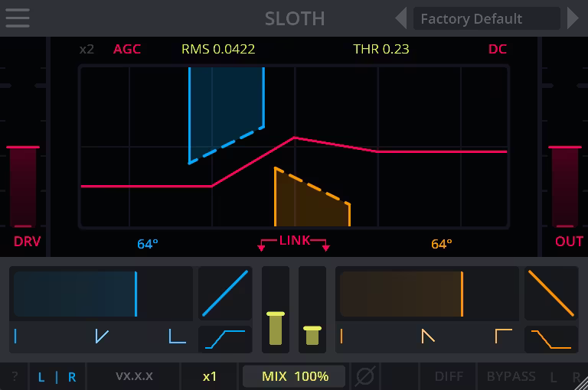Image resolution: width=588 pixels, height=390 pixels.
Task: Click the THR 0.23 threshold value
Action: [x=381, y=50]
